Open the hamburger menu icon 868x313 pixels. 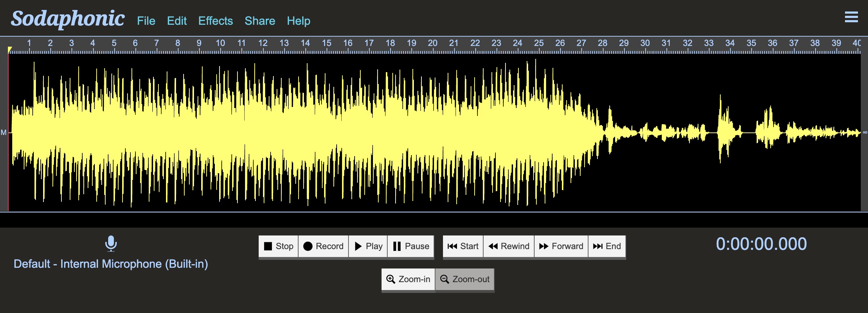(x=851, y=17)
